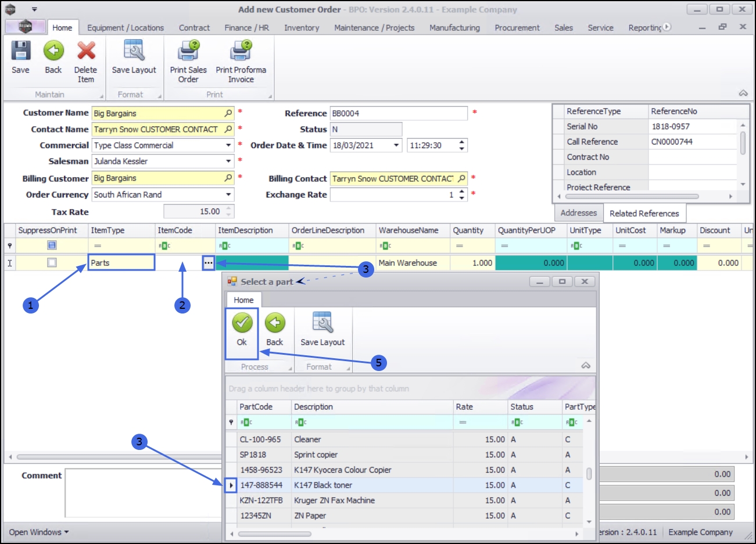
Task: Click the Call Reference number CN0000744
Action: pyautogui.click(x=672, y=141)
